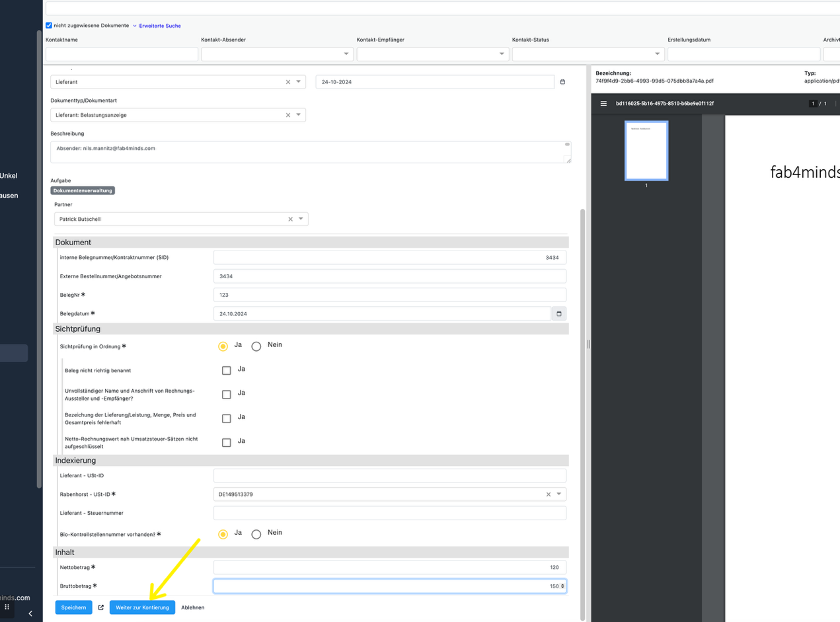Clear the Patrick Butschell partner selection
Screen dimensions: 840x622
tap(290, 219)
